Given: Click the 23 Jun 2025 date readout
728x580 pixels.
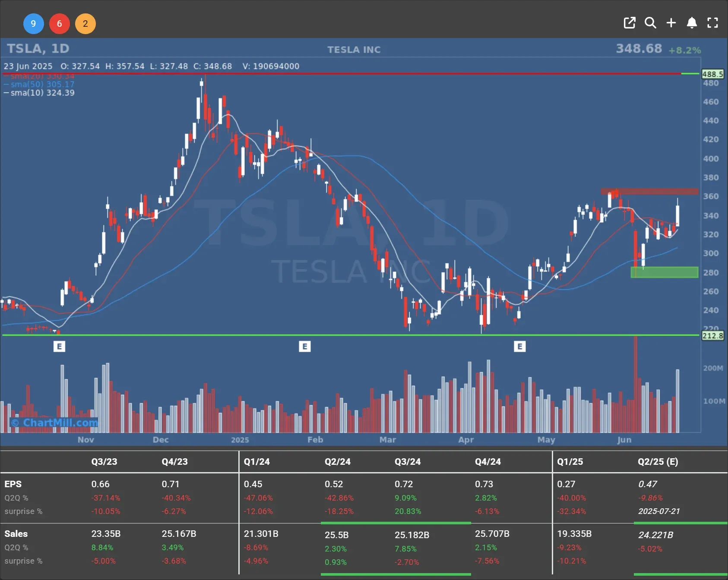Looking at the screenshot, I should (28, 66).
